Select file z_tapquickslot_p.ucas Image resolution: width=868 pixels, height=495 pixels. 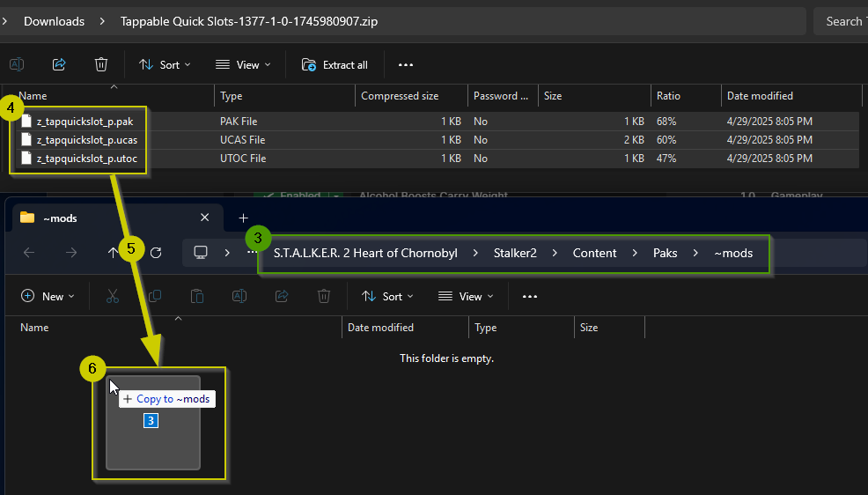87,140
